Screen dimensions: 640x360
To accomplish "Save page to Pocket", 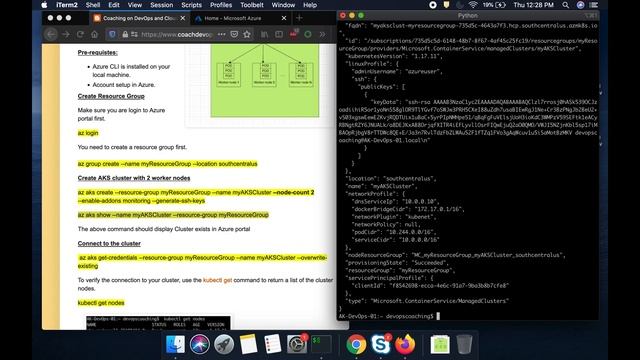I will [234, 34].
